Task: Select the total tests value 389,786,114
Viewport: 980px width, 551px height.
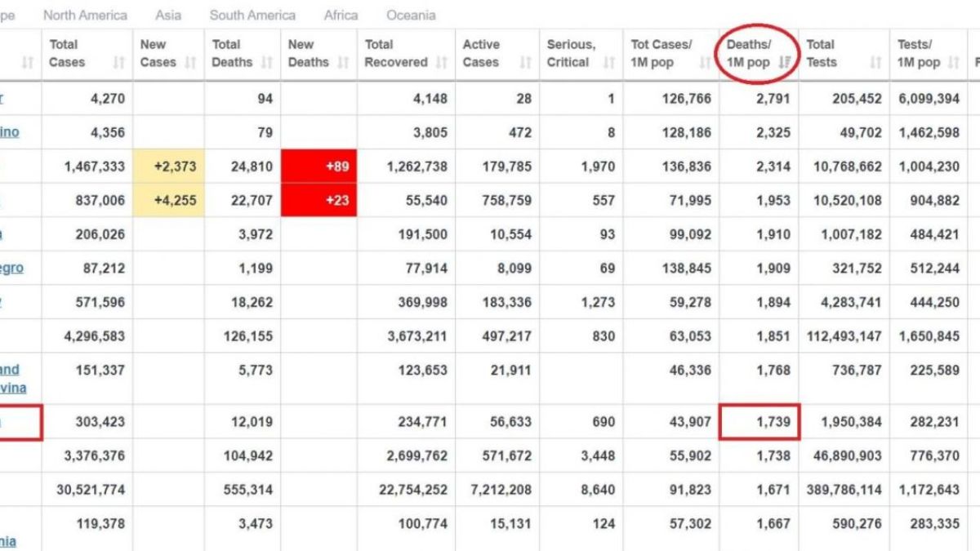Action: pyautogui.click(x=845, y=490)
